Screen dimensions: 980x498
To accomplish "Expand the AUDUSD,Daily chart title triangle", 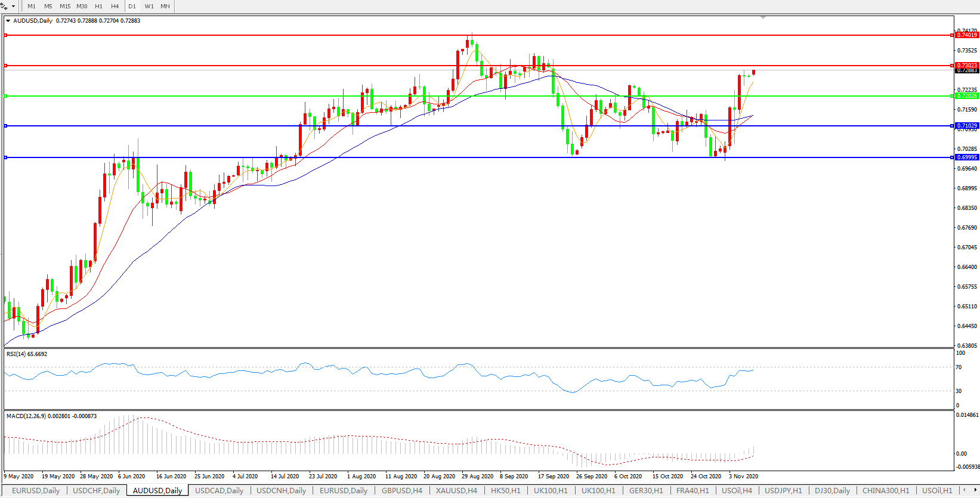I will click(8, 21).
